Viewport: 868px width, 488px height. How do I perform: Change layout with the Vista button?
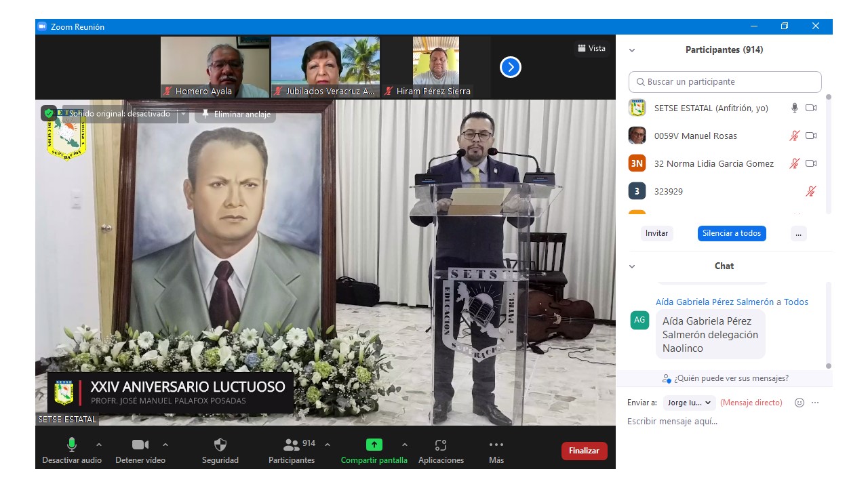click(591, 48)
